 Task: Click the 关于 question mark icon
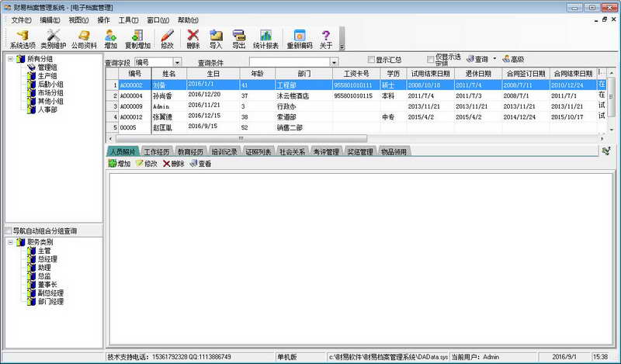(x=326, y=40)
